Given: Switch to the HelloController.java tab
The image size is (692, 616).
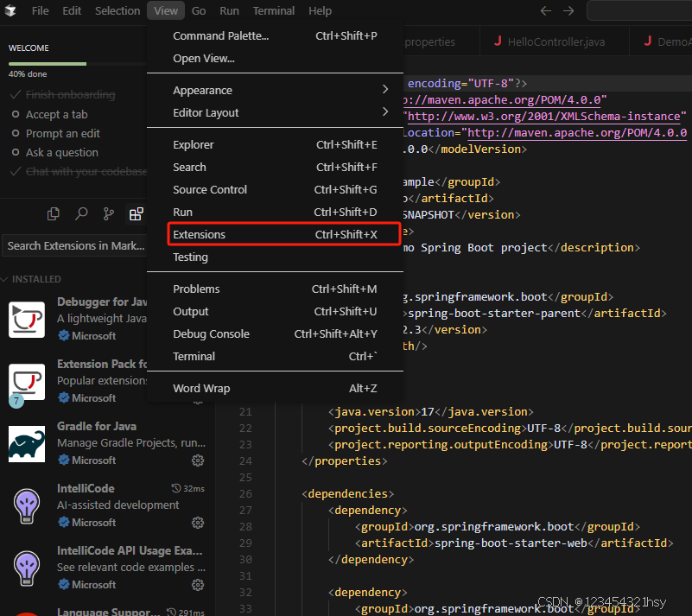Looking at the screenshot, I should coord(555,41).
